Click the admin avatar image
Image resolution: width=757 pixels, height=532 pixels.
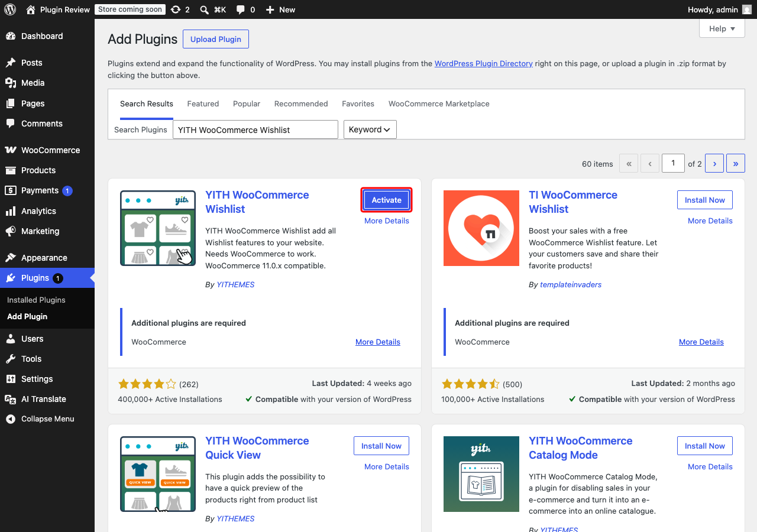tap(747, 9)
